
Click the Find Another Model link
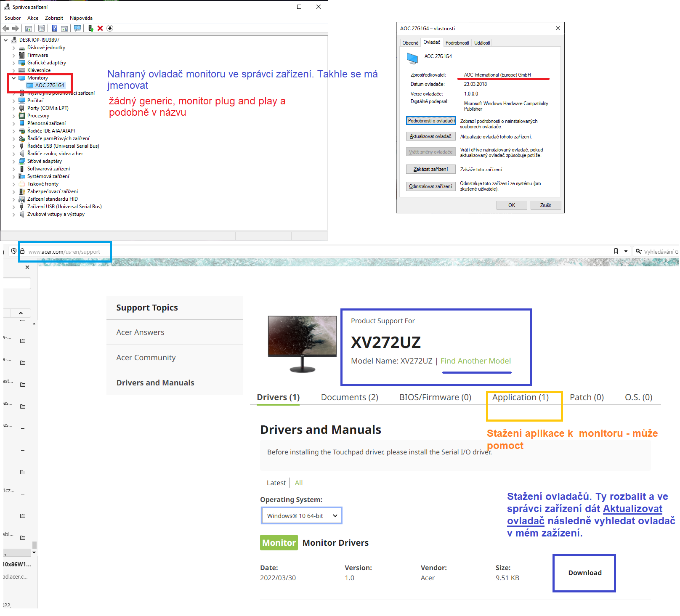(475, 361)
